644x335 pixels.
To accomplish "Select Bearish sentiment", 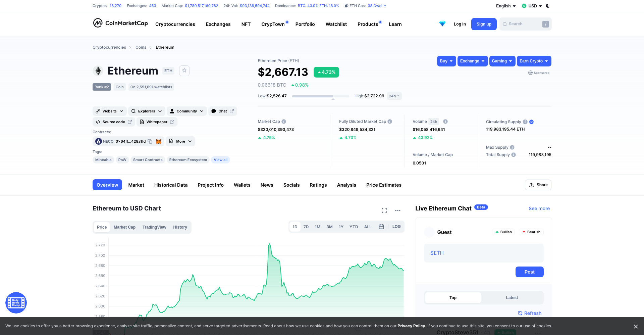I will coord(531,232).
